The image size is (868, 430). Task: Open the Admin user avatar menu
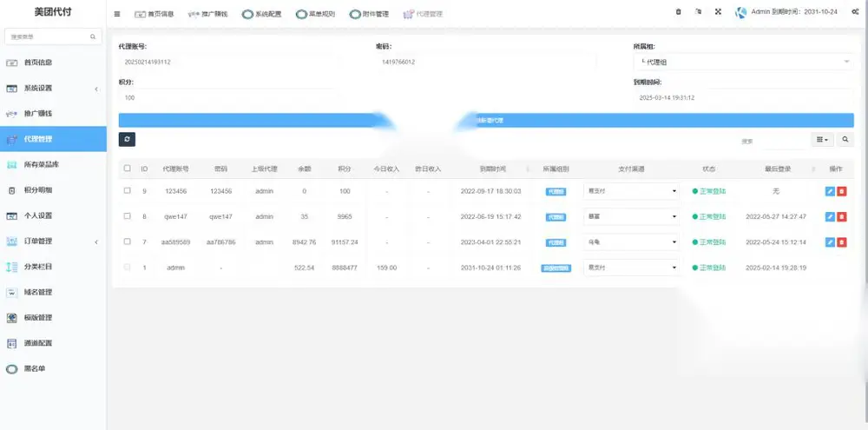click(740, 12)
